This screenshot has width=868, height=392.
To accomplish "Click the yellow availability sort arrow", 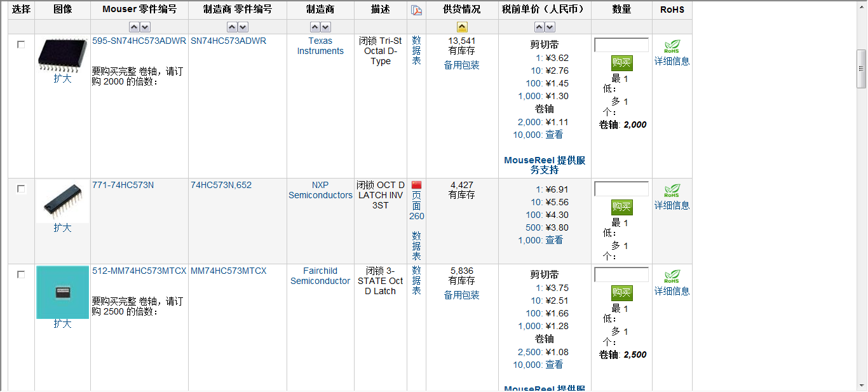I will [x=462, y=27].
